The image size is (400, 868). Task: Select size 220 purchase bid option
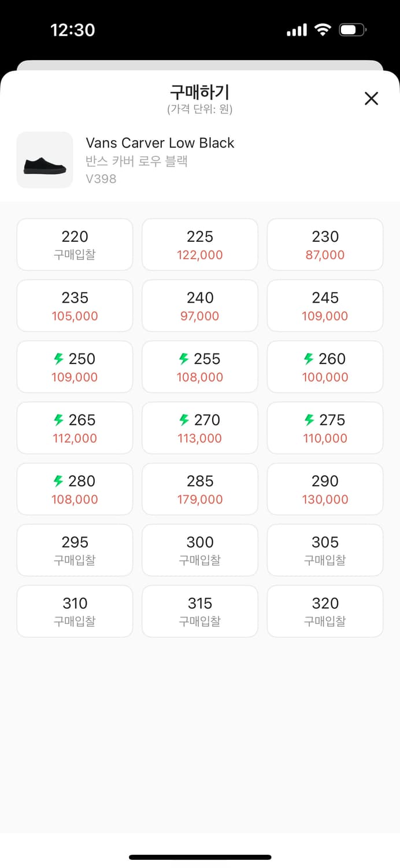[x=75, y=245]
